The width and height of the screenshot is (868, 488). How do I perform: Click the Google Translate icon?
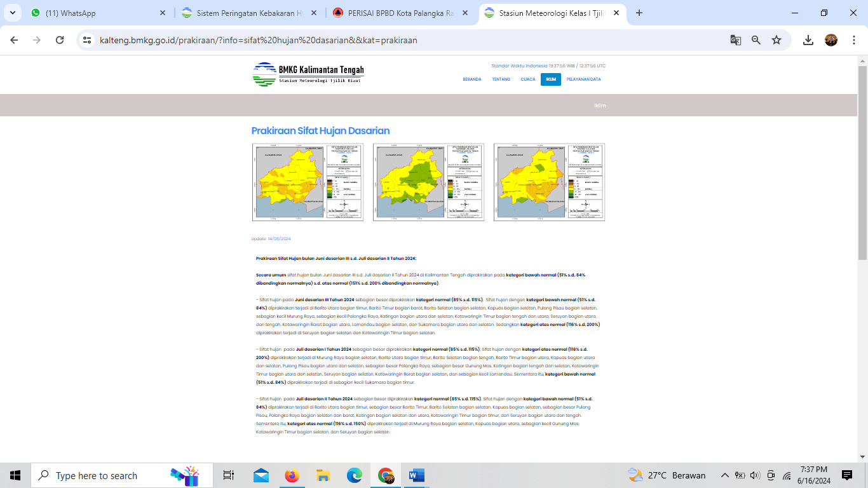coord(736,40)
